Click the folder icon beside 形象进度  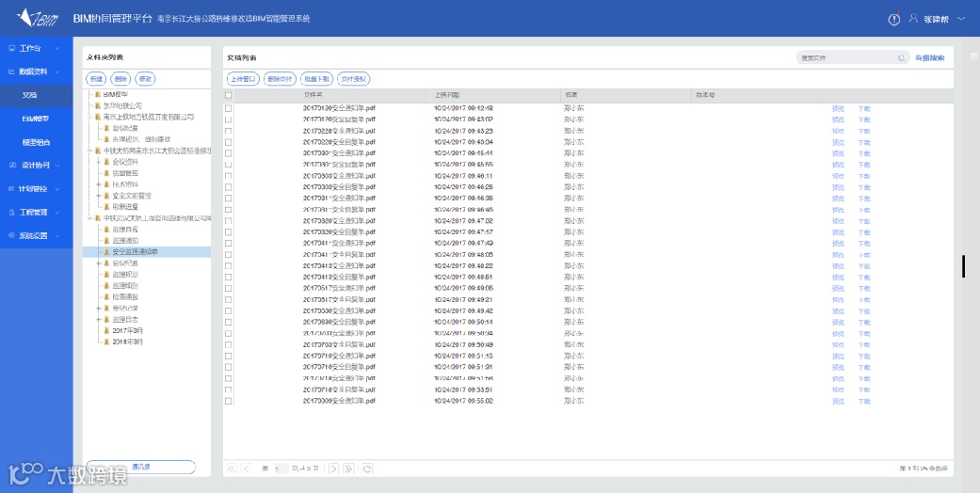coord(106,207)
